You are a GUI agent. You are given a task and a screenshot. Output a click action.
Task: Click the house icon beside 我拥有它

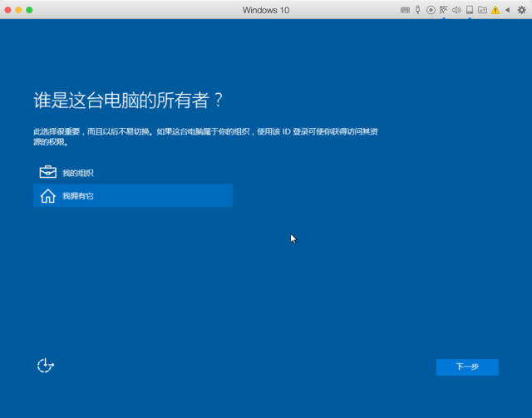[48, 196]
